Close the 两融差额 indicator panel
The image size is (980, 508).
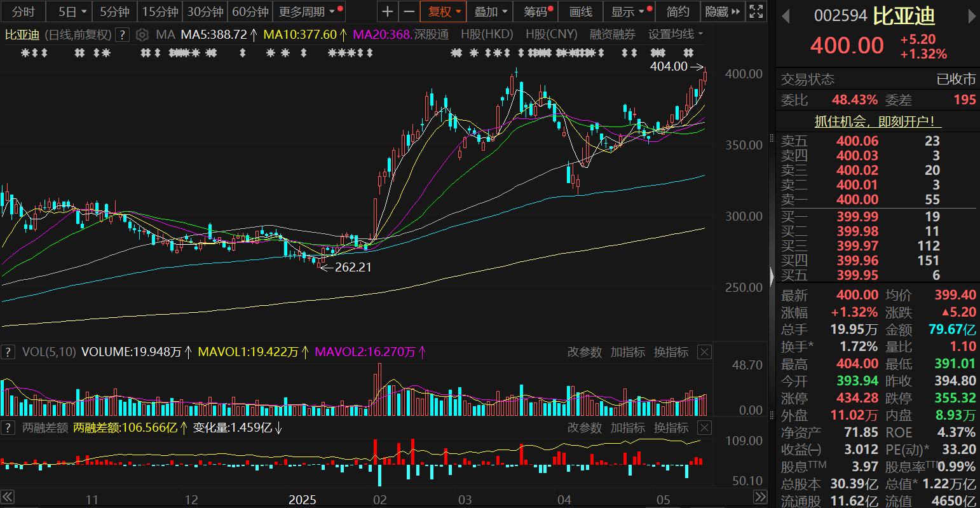click(x=704, y=428)
